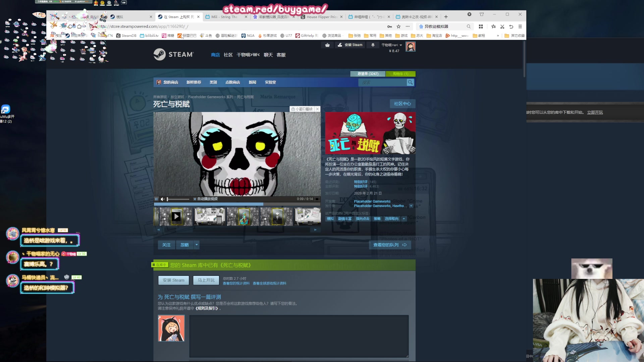The height and width of the screenshot is (362, 644).
Task: Open the dropdown arrow beside 忽略
Action: tap(197, 245)
